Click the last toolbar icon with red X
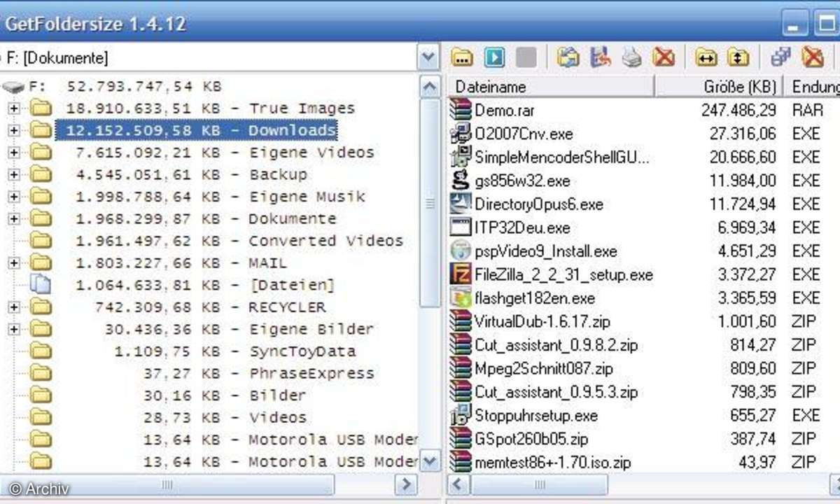Image resolution: width=840 pixels, height=504 pixels. coord(812,57)
